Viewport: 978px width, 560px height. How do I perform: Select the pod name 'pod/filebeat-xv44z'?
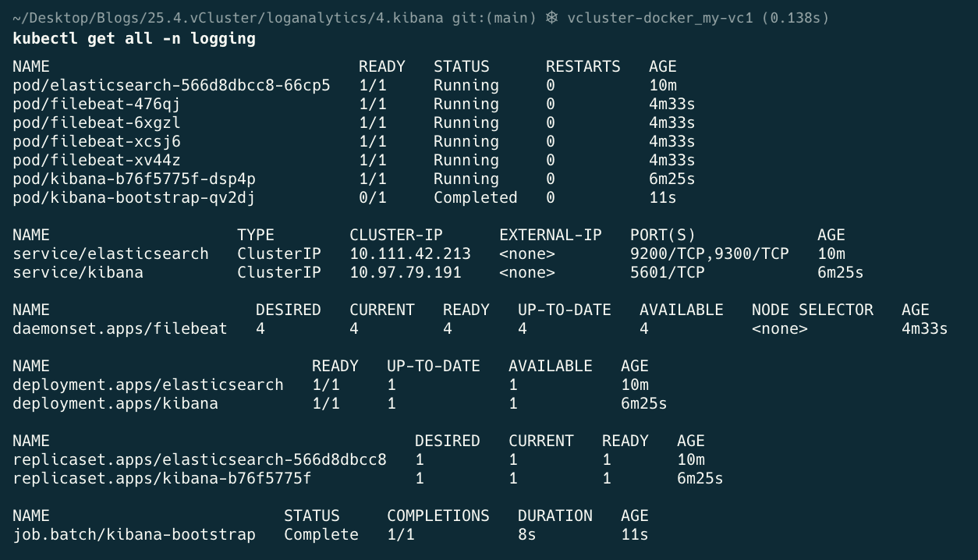97,160
